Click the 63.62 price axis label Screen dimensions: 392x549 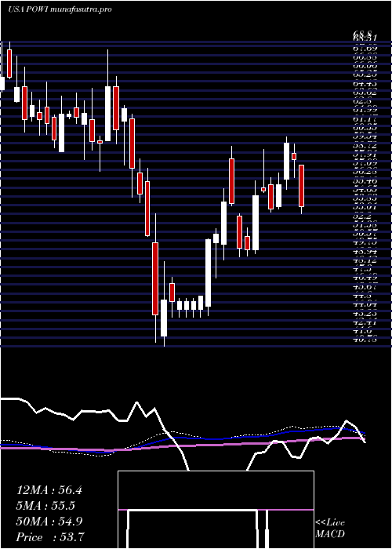pos(365,93)
